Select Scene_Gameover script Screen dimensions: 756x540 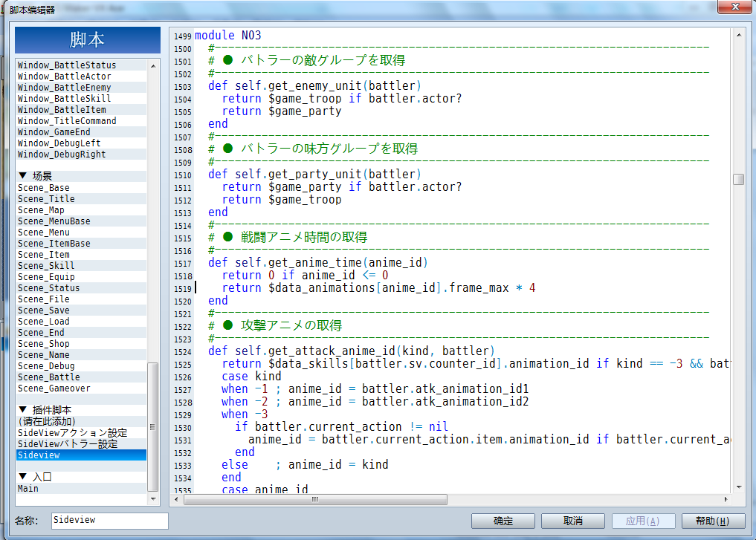pos(82,388)
